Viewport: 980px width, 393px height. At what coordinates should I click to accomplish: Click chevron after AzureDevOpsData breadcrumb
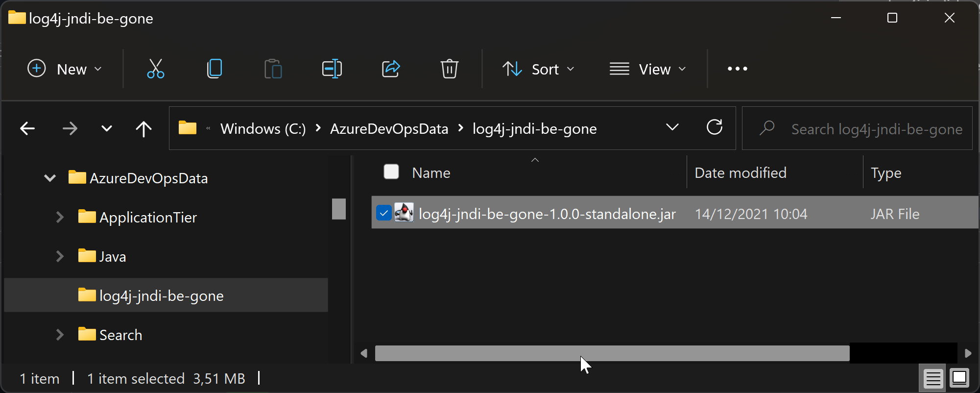461,128
